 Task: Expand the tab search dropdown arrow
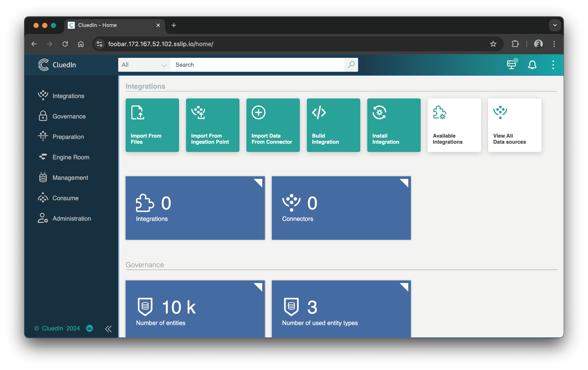coord(555,25)
